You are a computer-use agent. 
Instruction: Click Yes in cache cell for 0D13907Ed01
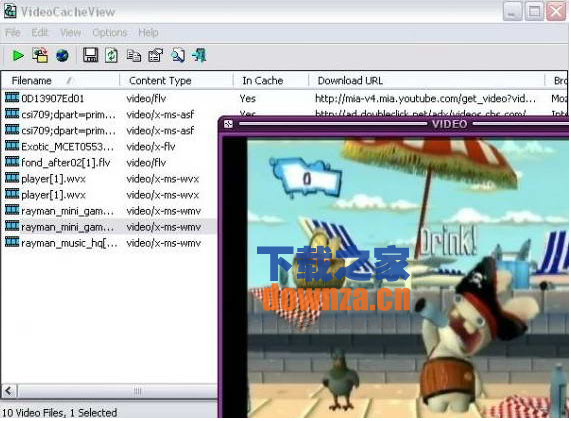click(x=248, y=98)
